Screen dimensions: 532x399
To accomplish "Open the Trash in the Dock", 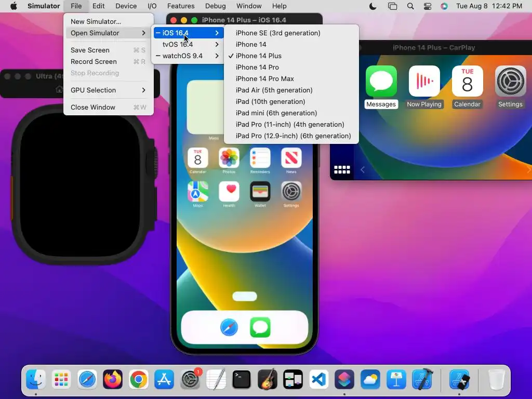I will click(x=496, y=379).
